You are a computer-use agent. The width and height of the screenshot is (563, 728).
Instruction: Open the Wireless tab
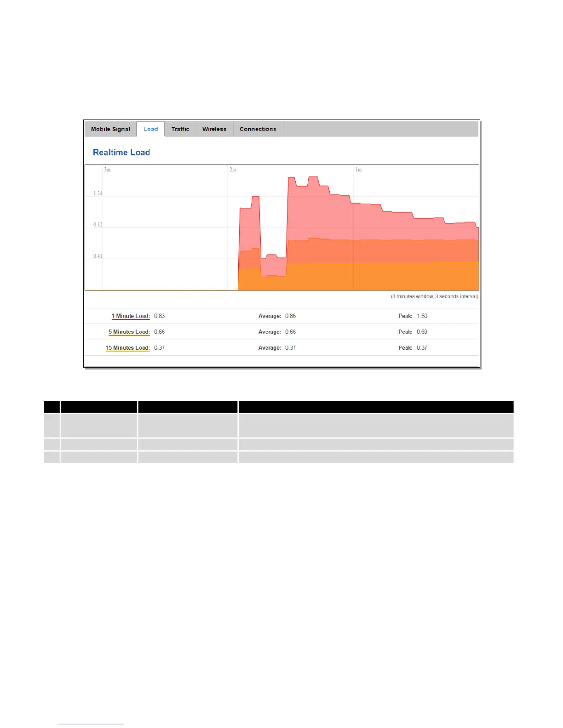tap(214, 129)
